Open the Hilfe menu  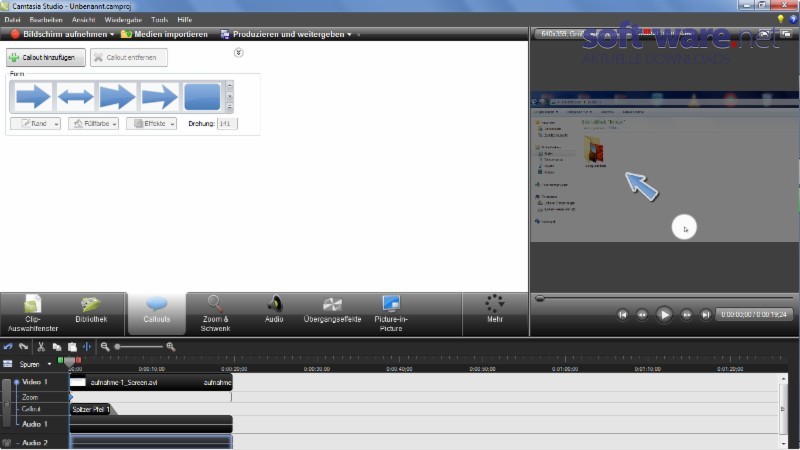pyautogui.click(x=185, y=19)
